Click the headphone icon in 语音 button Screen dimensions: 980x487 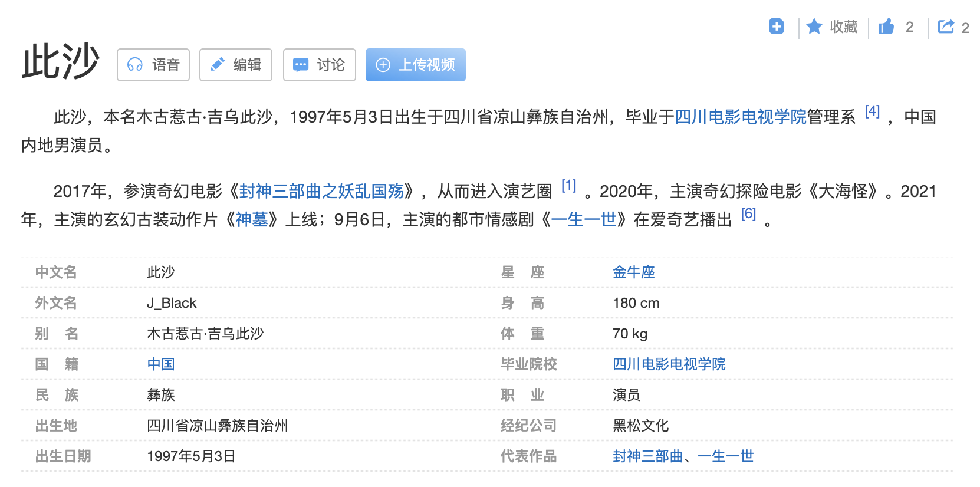pos(135,65)
